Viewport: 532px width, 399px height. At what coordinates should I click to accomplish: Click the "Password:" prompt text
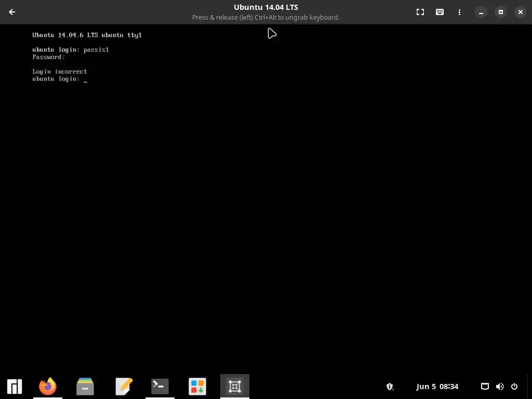coord(48,57)
